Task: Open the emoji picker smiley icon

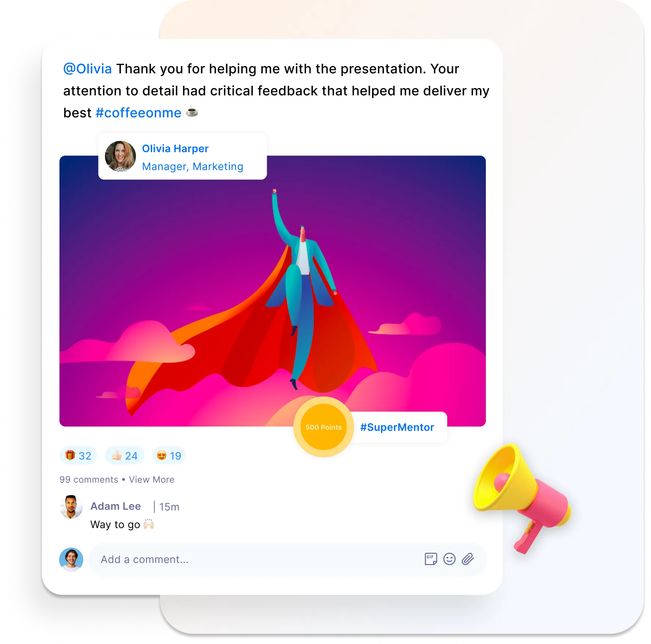Action: coord(449,559)
